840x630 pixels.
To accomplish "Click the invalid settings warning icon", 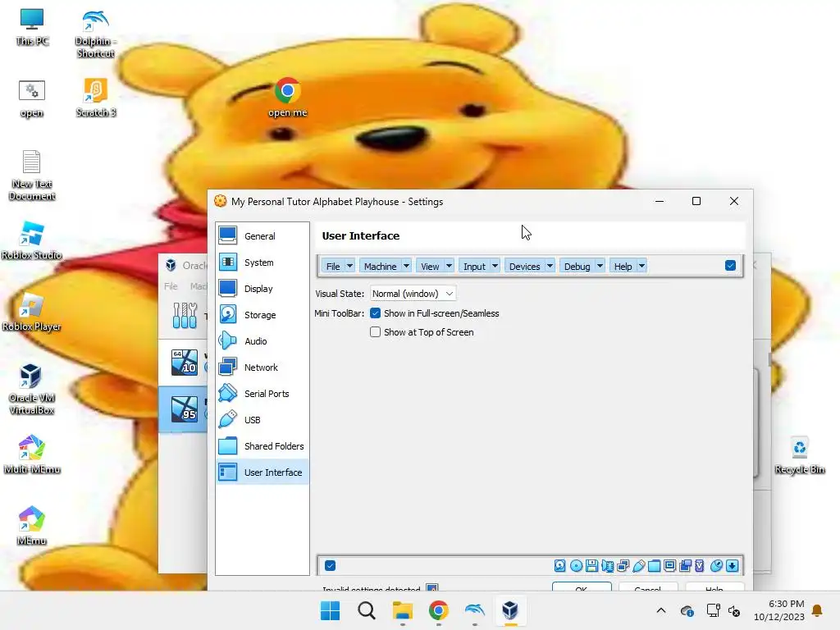I will (x=431, y=587).
